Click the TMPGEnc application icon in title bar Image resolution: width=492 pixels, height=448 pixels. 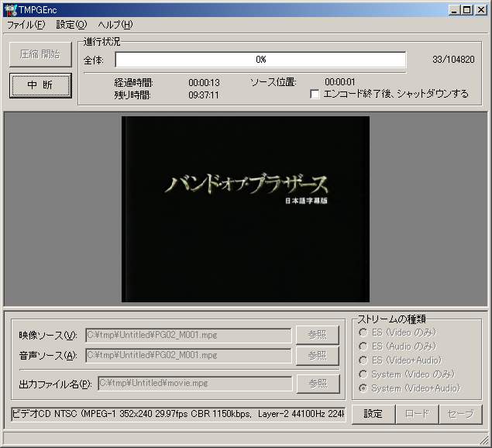click(x=10, y=10)
